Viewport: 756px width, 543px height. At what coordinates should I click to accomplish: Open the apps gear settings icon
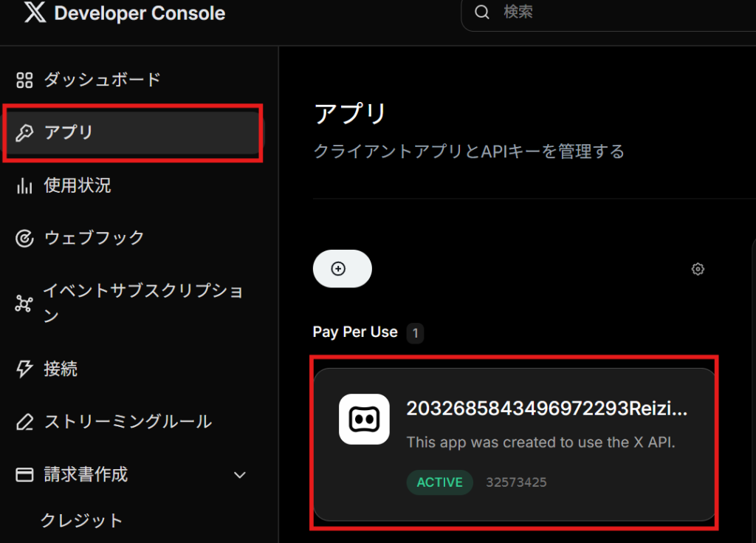(x=698, y=269)
